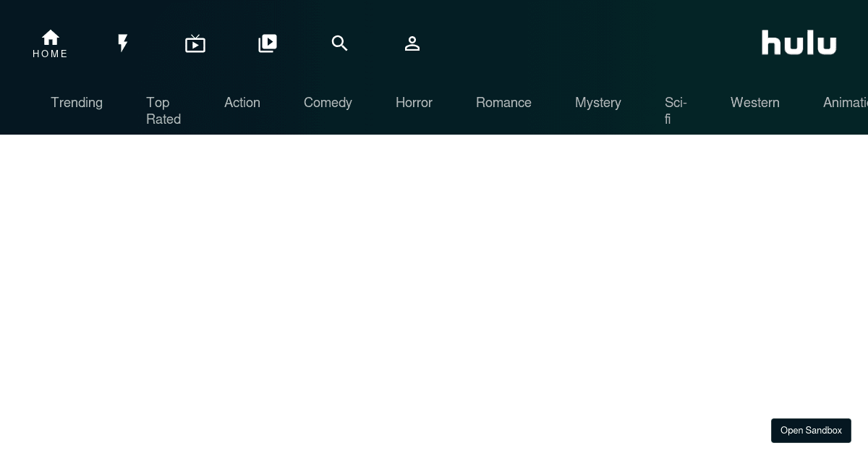
Task: Browse the Action genre
Action: pos(242,103)
